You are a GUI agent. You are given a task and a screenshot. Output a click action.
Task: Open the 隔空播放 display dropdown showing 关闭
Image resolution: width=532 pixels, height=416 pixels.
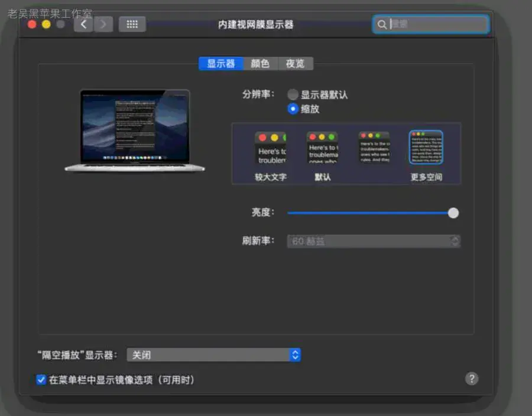(x=214, y=355)
